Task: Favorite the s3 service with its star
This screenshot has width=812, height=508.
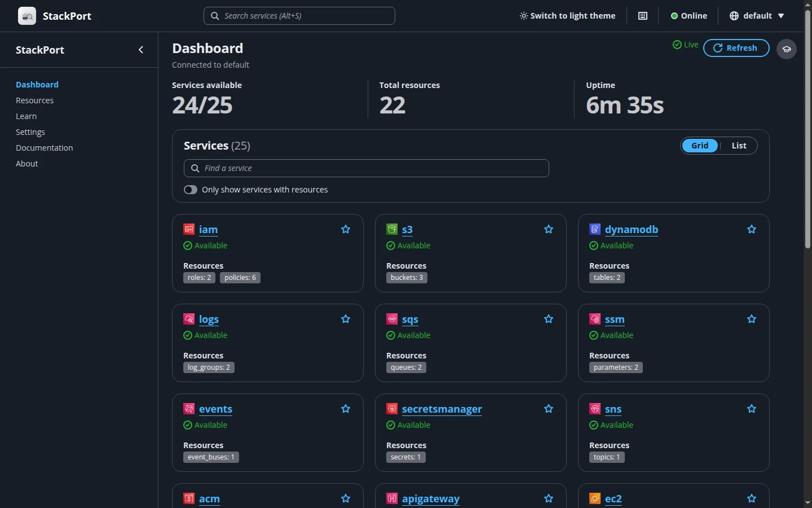Action: coord(549,229)
